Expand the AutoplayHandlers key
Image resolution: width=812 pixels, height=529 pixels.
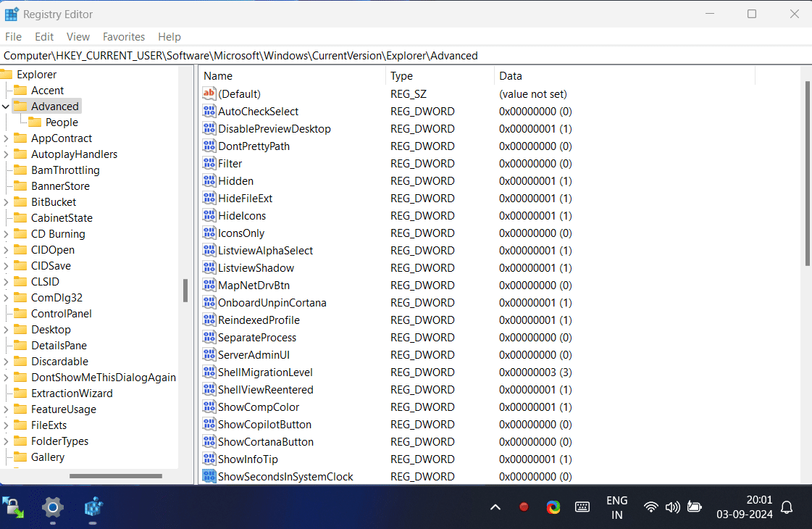[x=6, y=154]
